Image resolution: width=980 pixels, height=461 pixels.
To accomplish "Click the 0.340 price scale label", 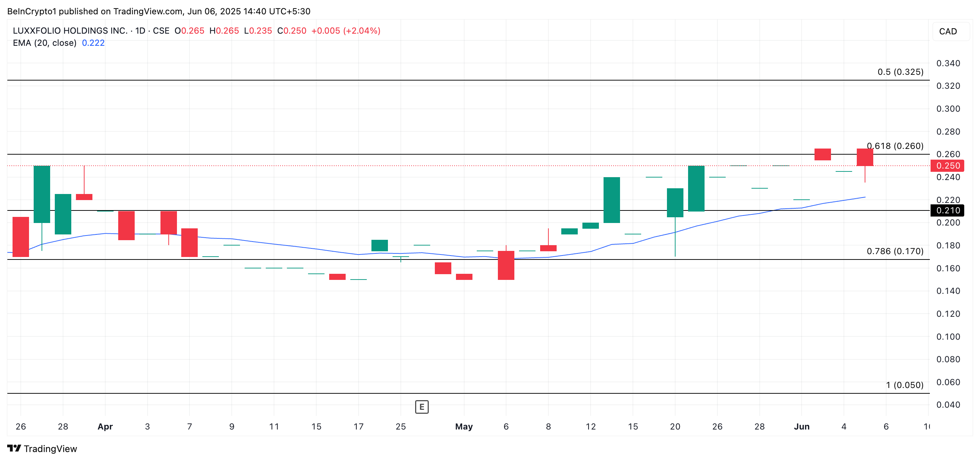I will [948, 63].
